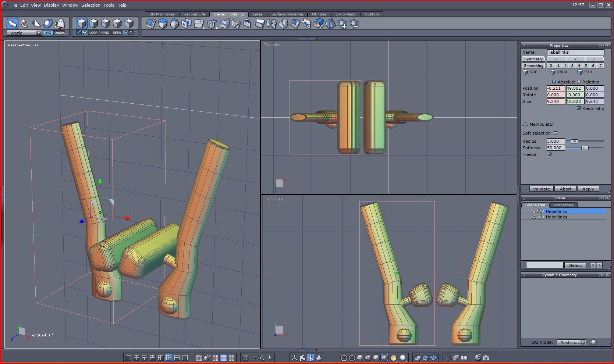Click the lock icon on highlighted Hebellinks row
This screenshot has width=614, height=364.
tap(533, 211)
